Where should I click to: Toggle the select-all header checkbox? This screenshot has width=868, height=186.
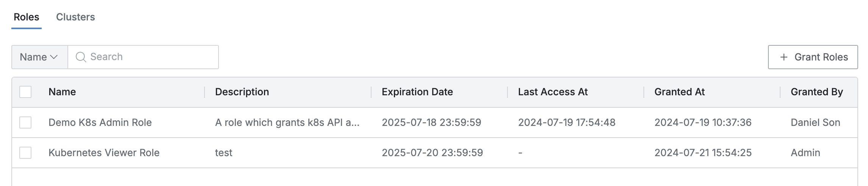[25, 92]
